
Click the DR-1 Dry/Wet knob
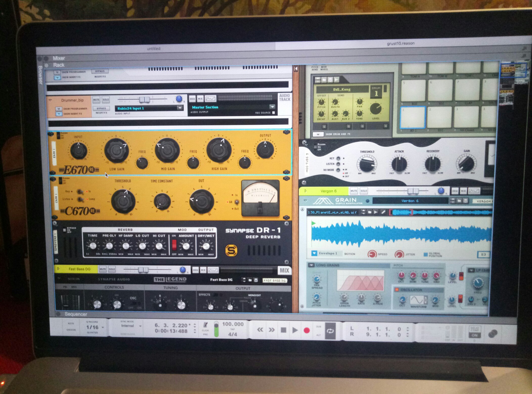pyautogui.click(x=206, y=246)
